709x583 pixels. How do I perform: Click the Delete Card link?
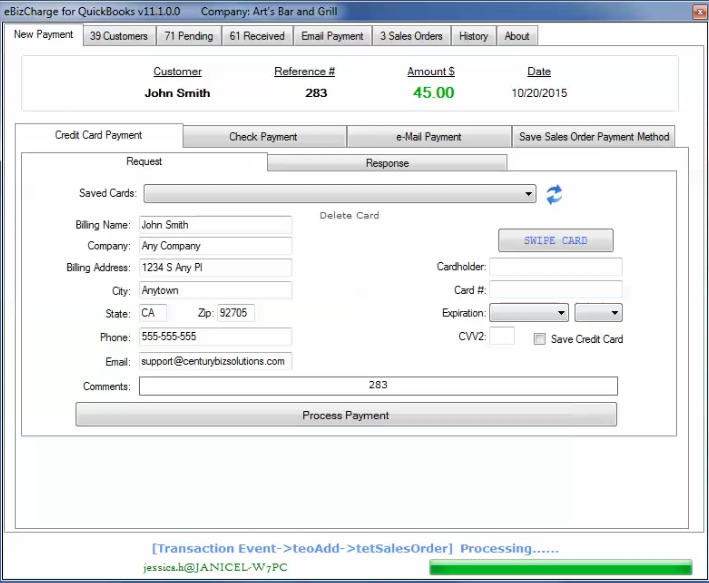click(349, 215)
